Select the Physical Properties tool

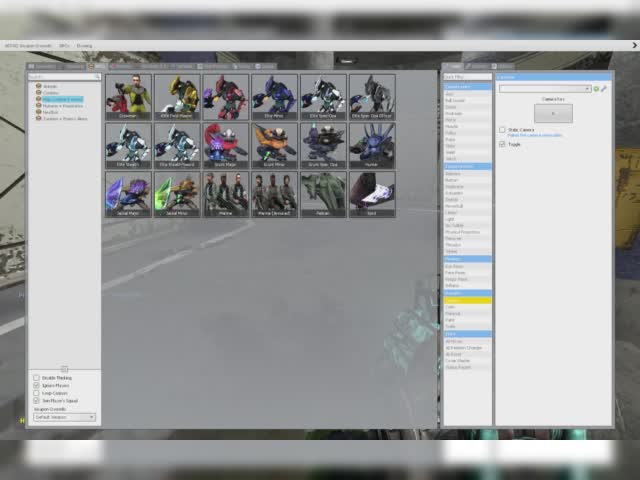tap(468, 232)
